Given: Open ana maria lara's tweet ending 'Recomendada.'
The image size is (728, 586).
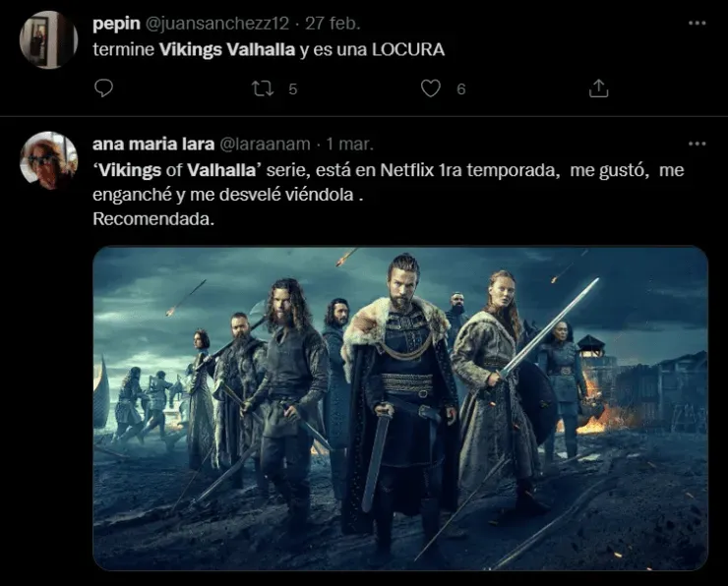Looking at the screenshot, I should (x=389, y=195).
